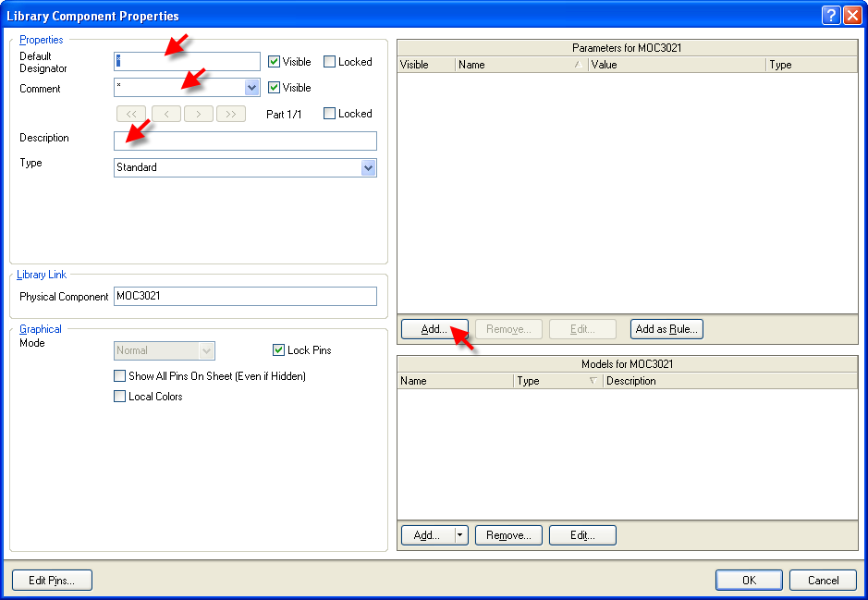Click in the Description text field
Viewport: 868px width, 600px height.
click(245, 141)
